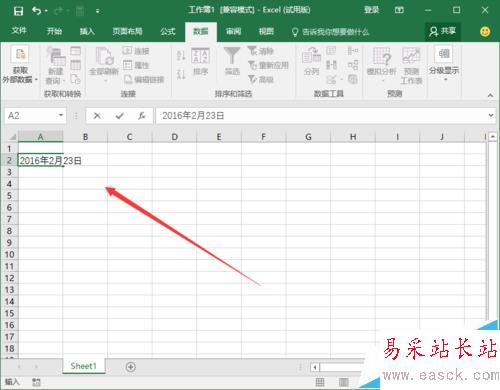The height and width of the screenshot is (390, 500).
Task: Click the Undo arrow icon
Action: pos(36,11)
